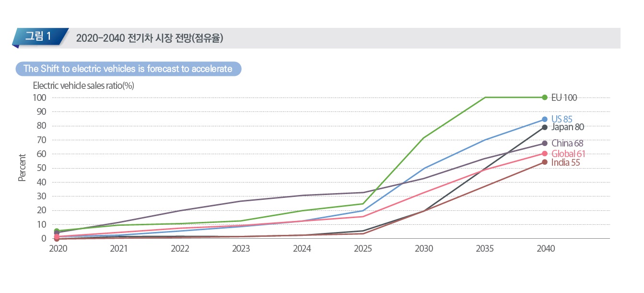The height and width of the screenshot is (293, 644).
Task: Click the 2035 year tick label
Action: click(x=485, y=249)
